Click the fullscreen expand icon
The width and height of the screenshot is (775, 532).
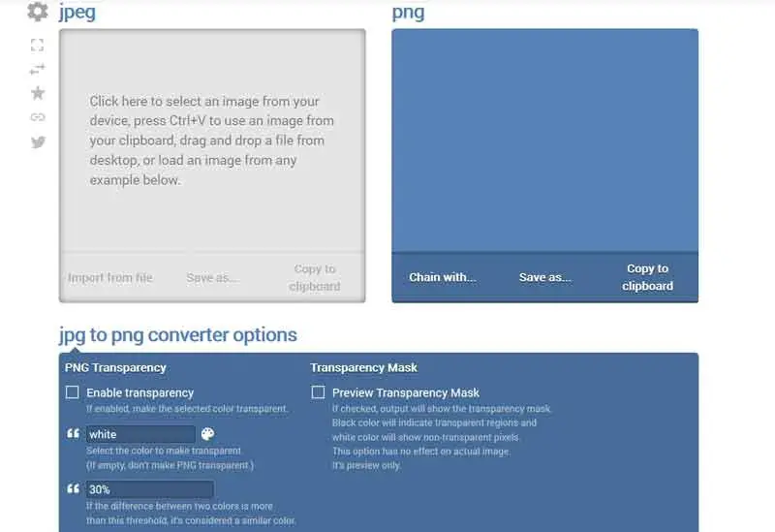pyautogui.click(x=38, y=45)
